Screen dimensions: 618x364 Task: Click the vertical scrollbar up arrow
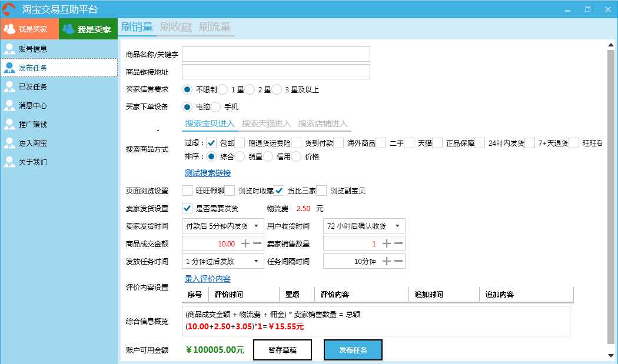point(611,45)
